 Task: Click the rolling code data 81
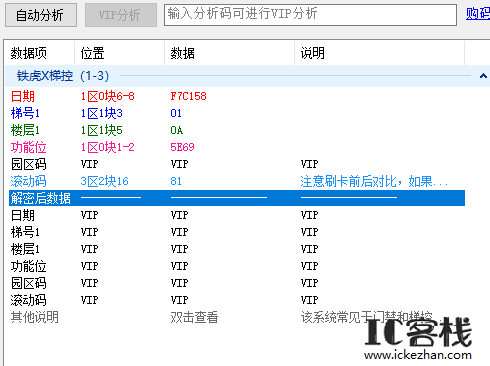[x=176, y=181]
